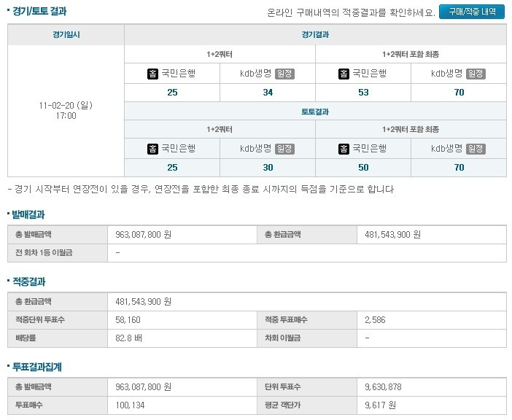Select the match date 11-02-20 (일) 17:00
The image size is (512, 420).
pyautogui.click(x=66, y=111)
